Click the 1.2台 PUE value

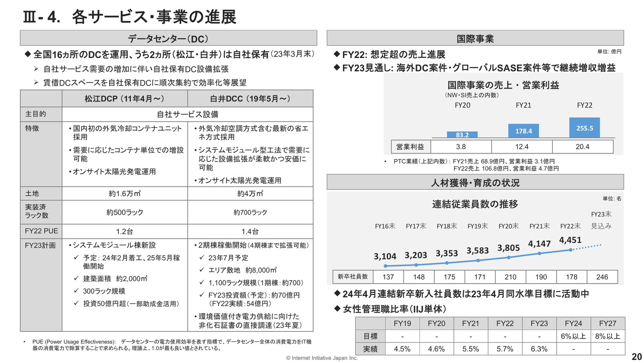(x=124, y=231)
